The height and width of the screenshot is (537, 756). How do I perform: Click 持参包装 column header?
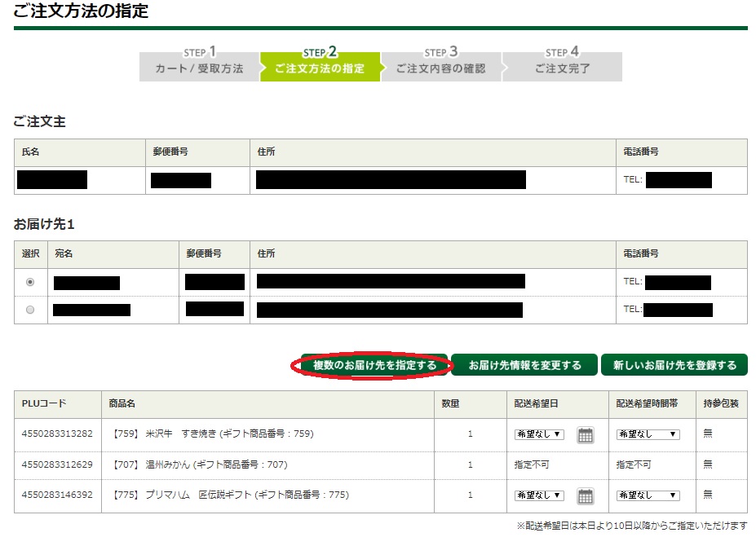721,403
